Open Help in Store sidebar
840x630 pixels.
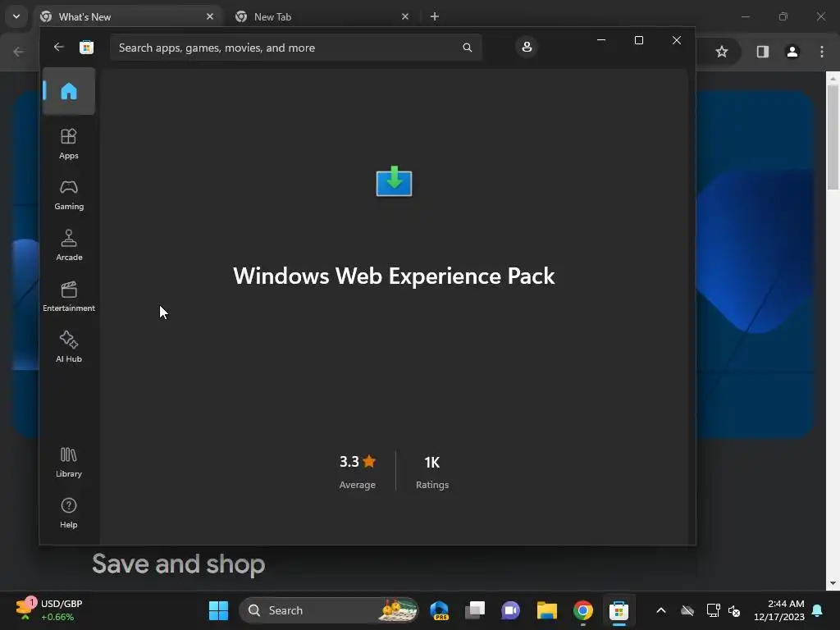tap(69, 513)
